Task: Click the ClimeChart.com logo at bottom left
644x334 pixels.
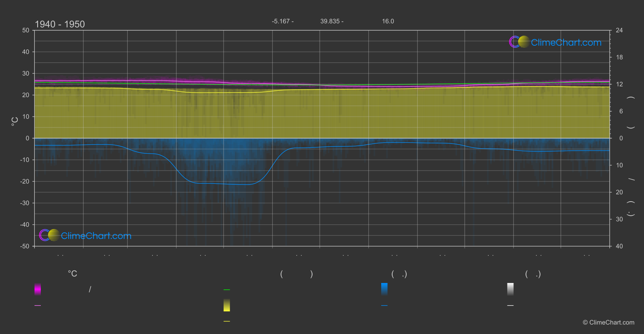Action: coord(85,236)
